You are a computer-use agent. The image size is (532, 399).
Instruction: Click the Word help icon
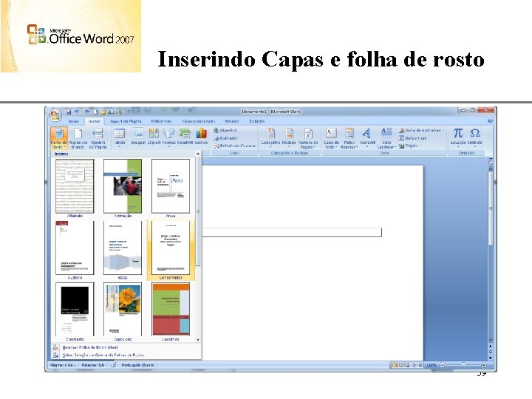[x=490, y=121]
